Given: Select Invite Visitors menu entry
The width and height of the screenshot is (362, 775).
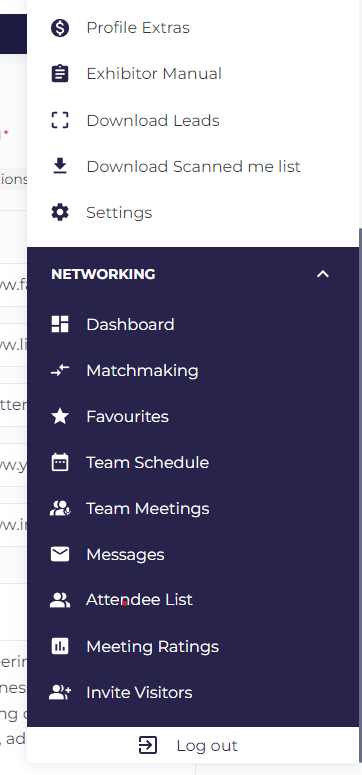Looking at the screenshot, I should [x=193, y=692].
